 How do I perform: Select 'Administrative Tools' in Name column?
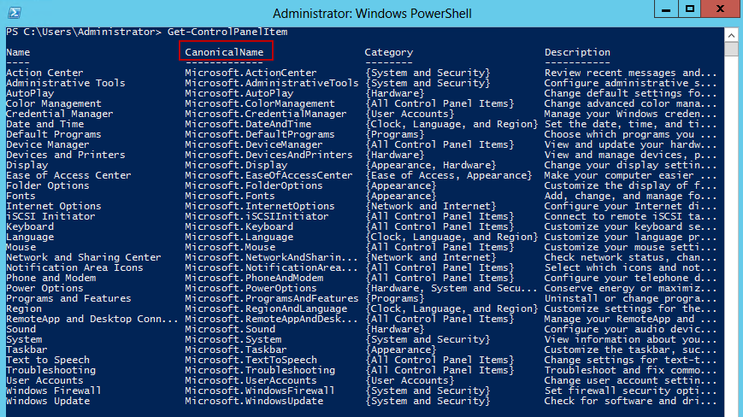point(65,83)
